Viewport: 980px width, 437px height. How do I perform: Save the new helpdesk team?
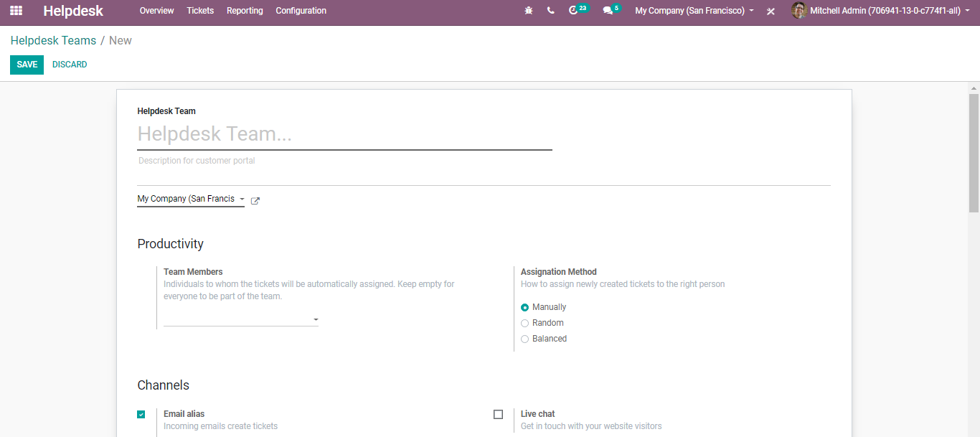point(27,65)
